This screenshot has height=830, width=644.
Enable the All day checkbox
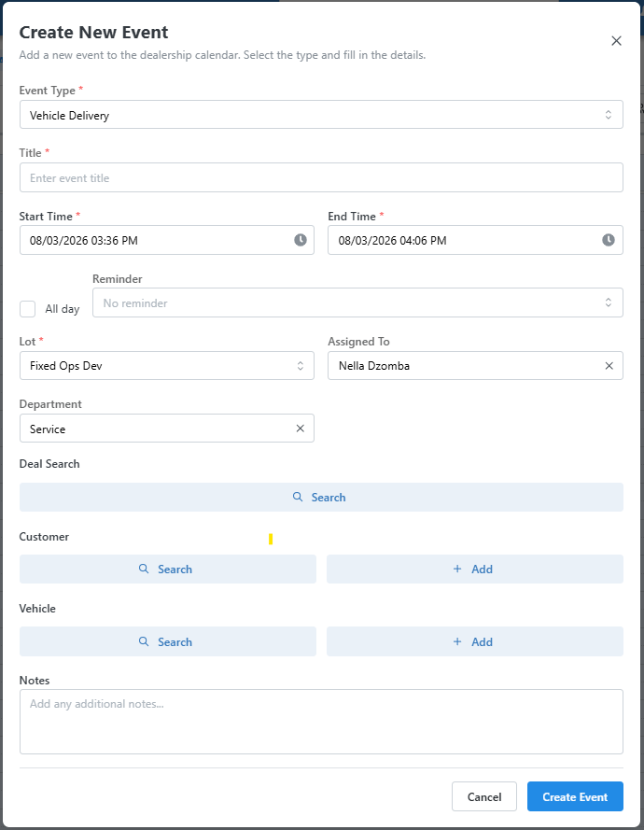click(27, 309)
